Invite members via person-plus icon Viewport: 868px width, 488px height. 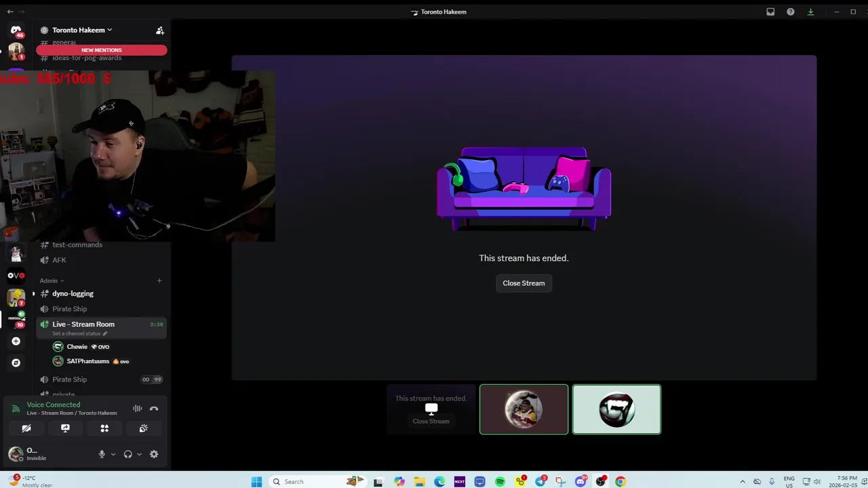[160, 30]
